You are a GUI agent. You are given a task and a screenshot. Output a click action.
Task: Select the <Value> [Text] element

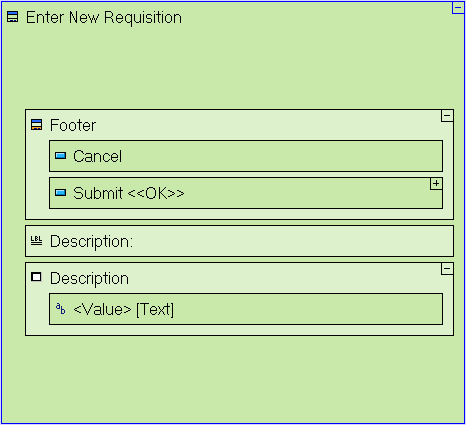pyautogui.click(x=246, y=309)
